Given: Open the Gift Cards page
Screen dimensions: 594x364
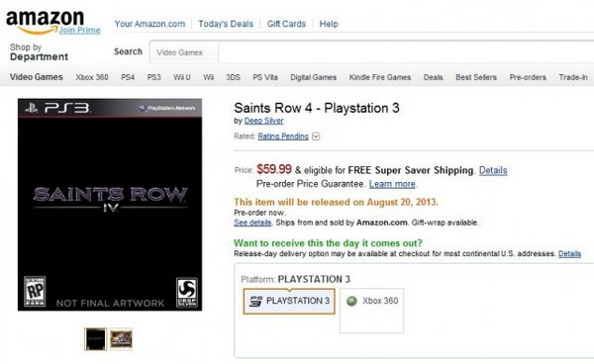Looking at the screenshot, I should (286, 24).
